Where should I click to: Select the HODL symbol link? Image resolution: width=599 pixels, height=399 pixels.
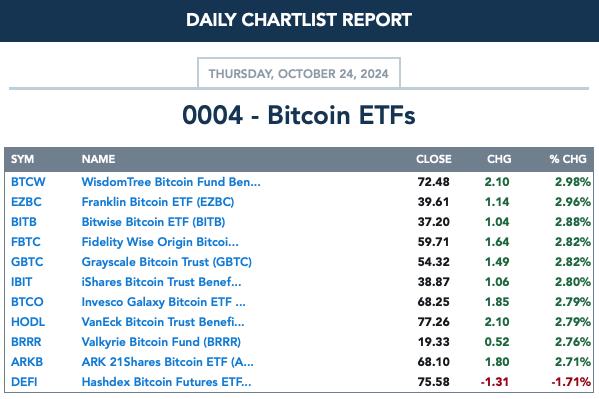coord(28,322)
